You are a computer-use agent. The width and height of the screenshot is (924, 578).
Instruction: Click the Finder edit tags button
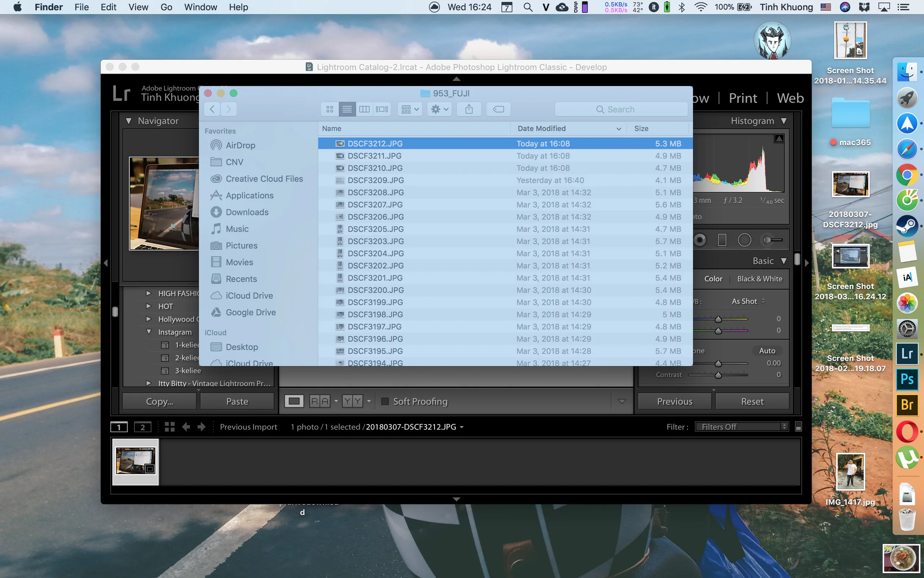point(498,109)
